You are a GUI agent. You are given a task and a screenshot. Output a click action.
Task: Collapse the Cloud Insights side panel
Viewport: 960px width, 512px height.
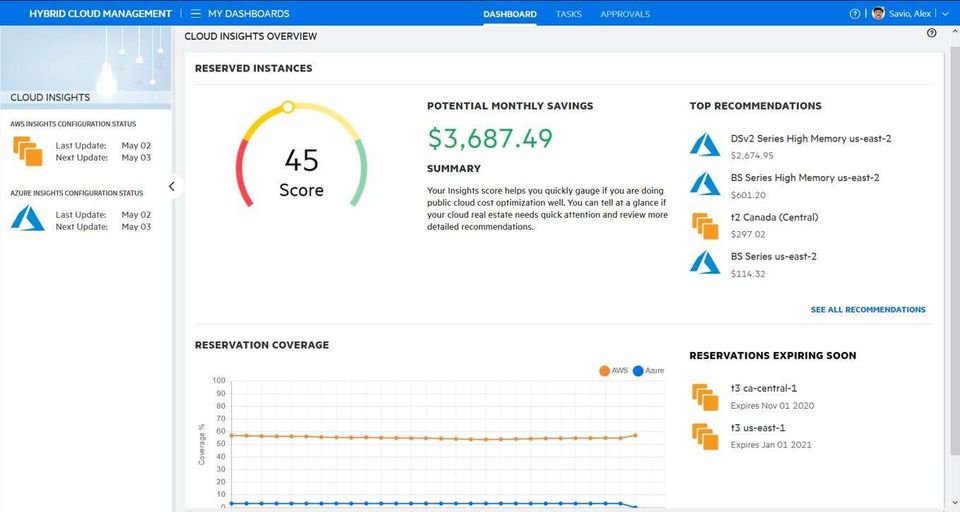click(x=172, y=186)
